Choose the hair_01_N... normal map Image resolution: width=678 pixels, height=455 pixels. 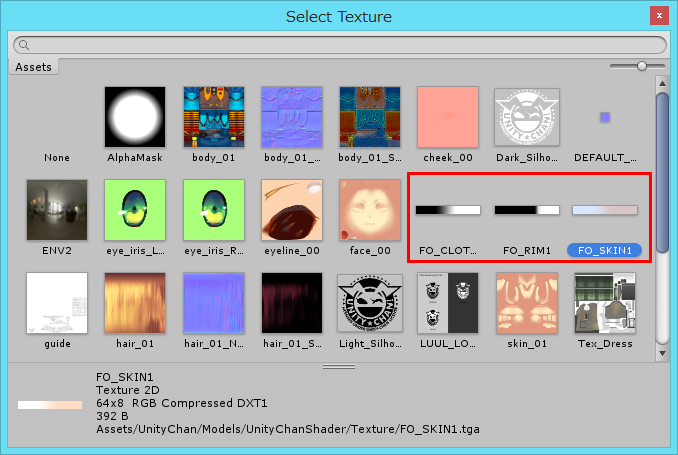(214, 303)
